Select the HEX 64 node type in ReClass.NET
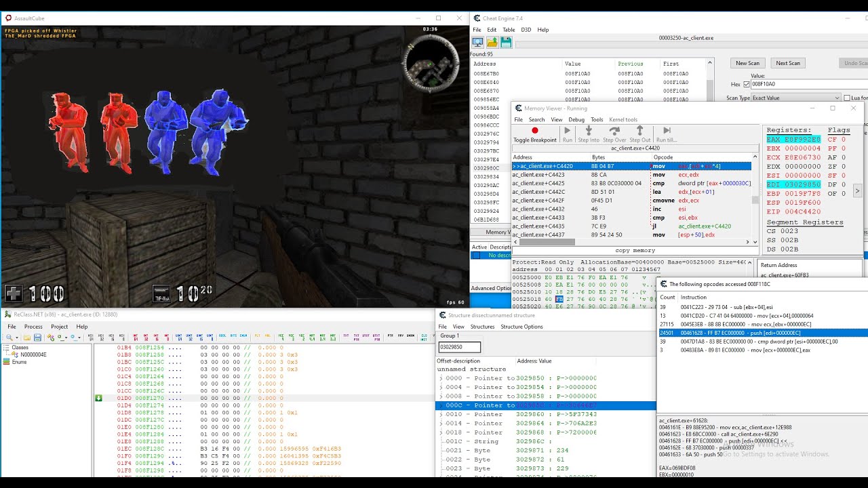The height and width of the screenshot is (488, 868). 90,337
